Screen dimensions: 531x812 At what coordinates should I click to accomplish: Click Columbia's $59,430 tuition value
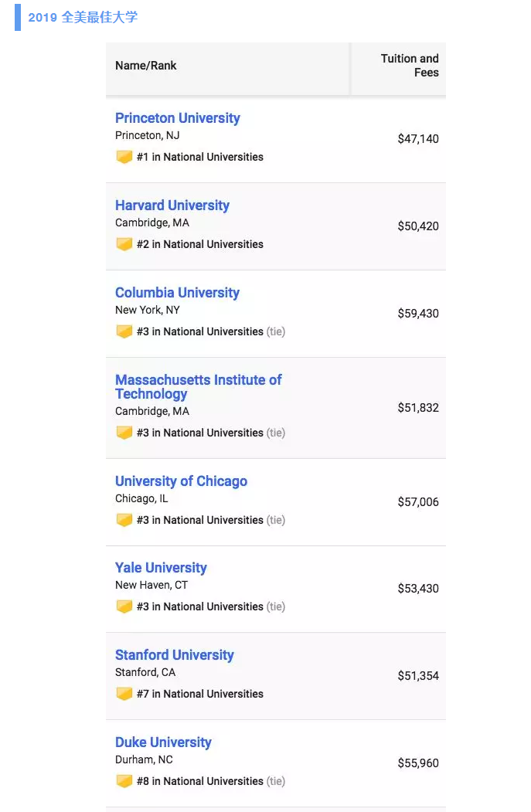(x=418, y=314)
